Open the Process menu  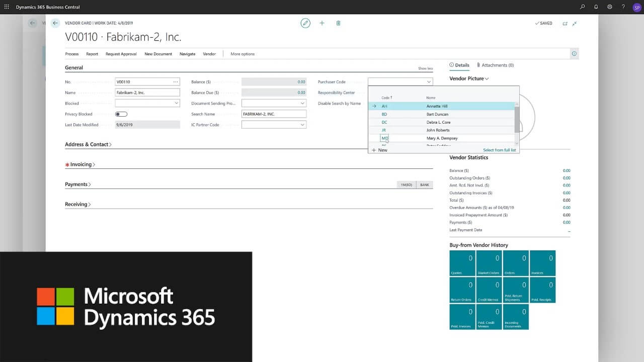pyautogui.click(x=72, y=54)
